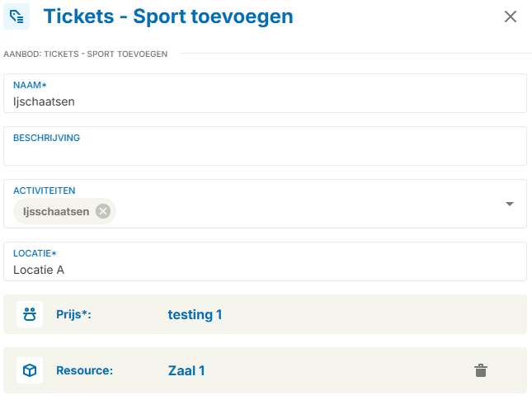Click the NAAM* field label
532x400 pixels.
30,85
